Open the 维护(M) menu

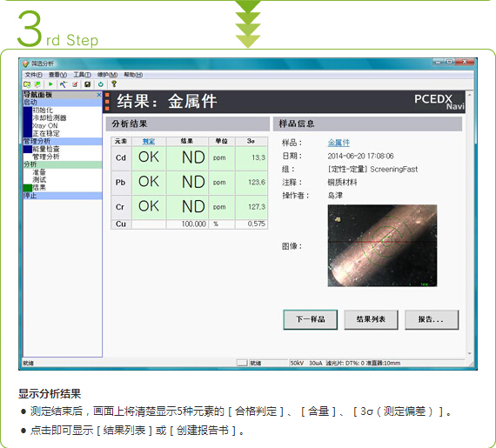point(107,75)
